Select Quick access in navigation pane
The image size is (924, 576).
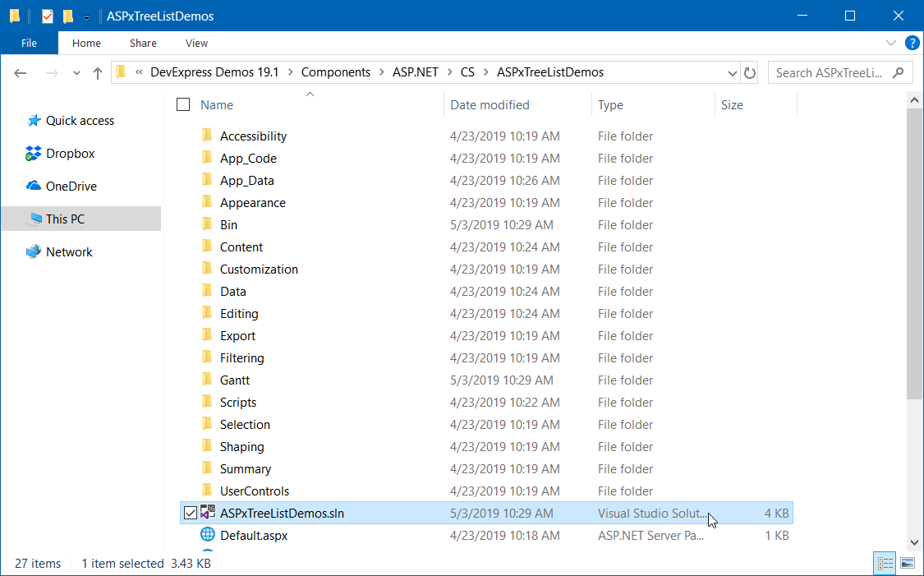[x=80, y=120]
